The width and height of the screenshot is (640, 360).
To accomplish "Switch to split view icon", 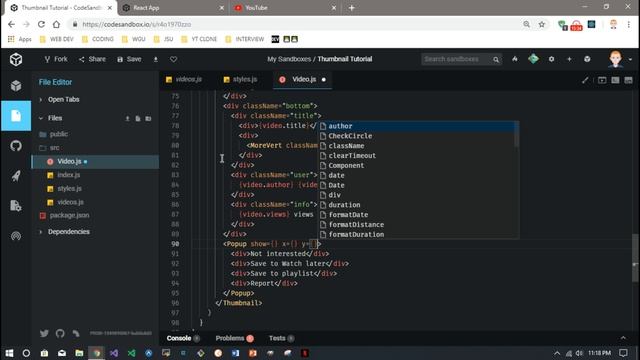I will tap(615, 80).
